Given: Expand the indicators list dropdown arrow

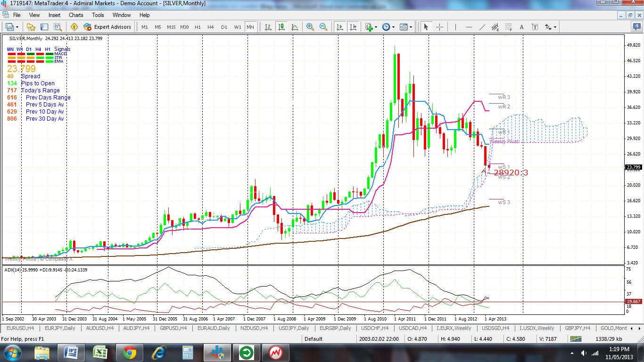Looking at the screenshot, I should (376, 27).
